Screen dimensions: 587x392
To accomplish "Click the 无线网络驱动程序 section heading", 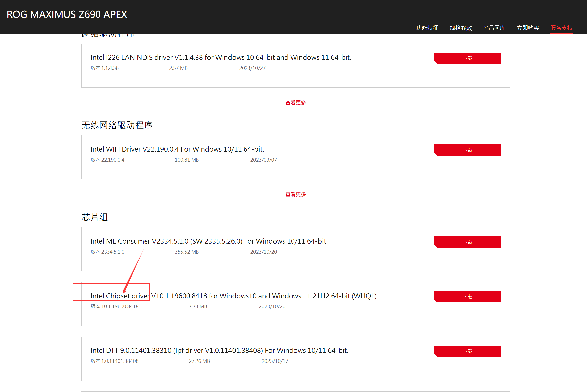I will 117,125.
